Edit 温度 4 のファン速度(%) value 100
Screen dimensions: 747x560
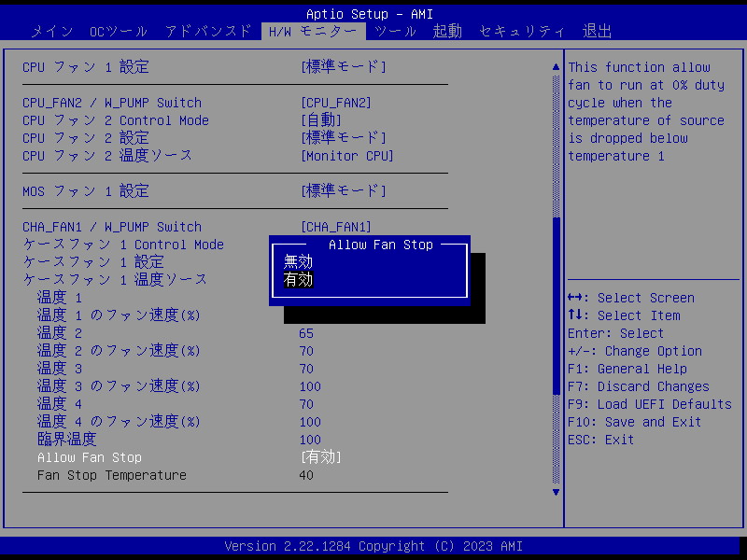click(x=310, y=422)
